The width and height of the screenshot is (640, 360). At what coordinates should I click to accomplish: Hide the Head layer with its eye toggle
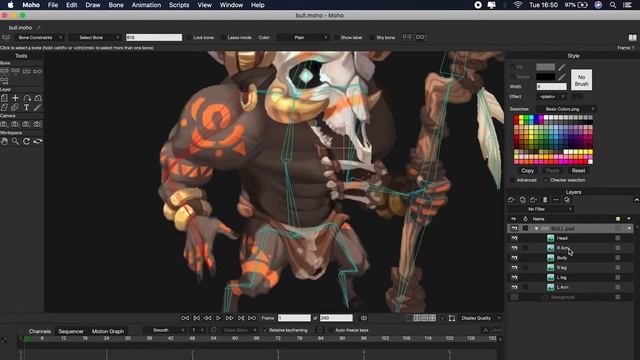pos(514,238)
